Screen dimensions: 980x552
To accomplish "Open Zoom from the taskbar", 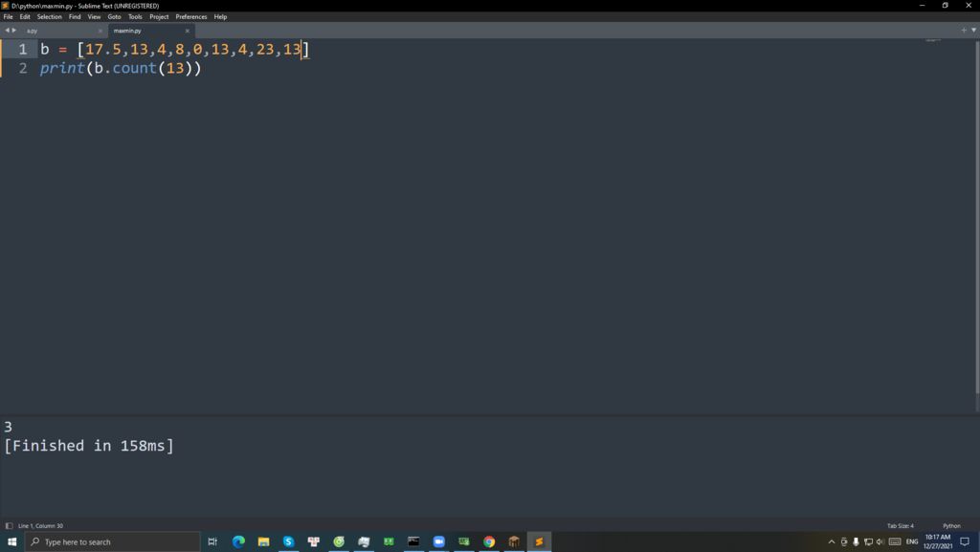I will (x=438, y=541).
